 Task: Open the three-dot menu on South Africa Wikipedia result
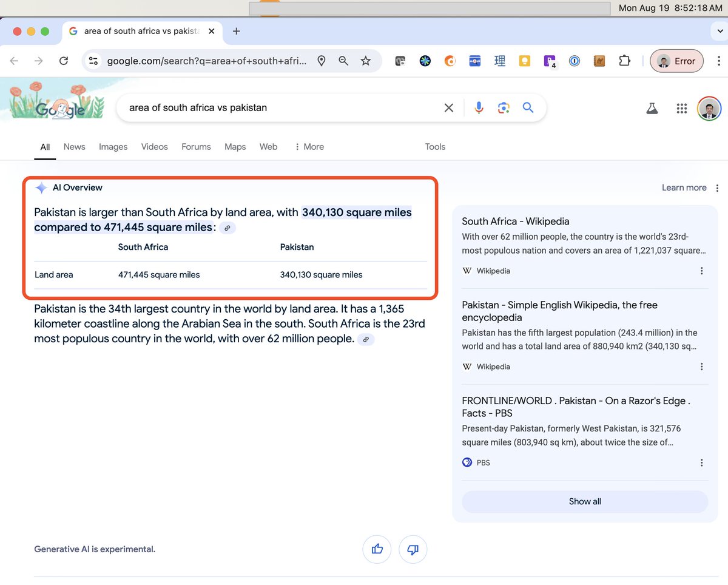coord(702,271)
